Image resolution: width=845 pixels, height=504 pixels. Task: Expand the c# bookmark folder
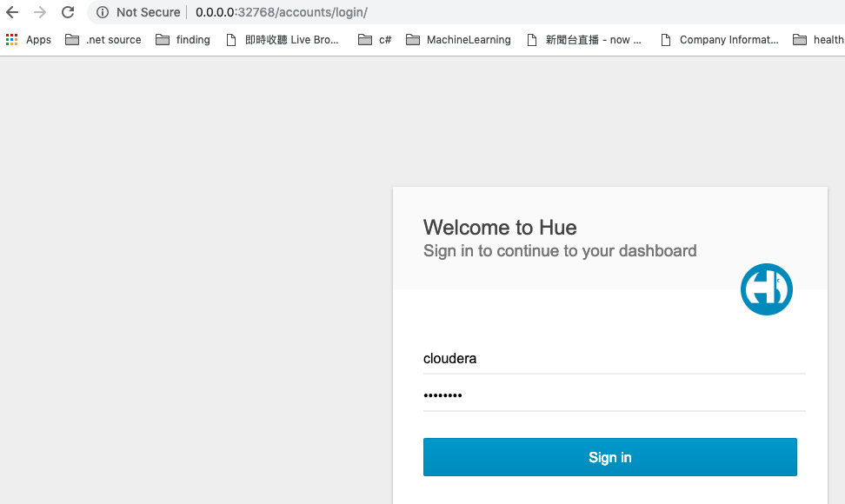pyautogui.click(x=375, y=40)
